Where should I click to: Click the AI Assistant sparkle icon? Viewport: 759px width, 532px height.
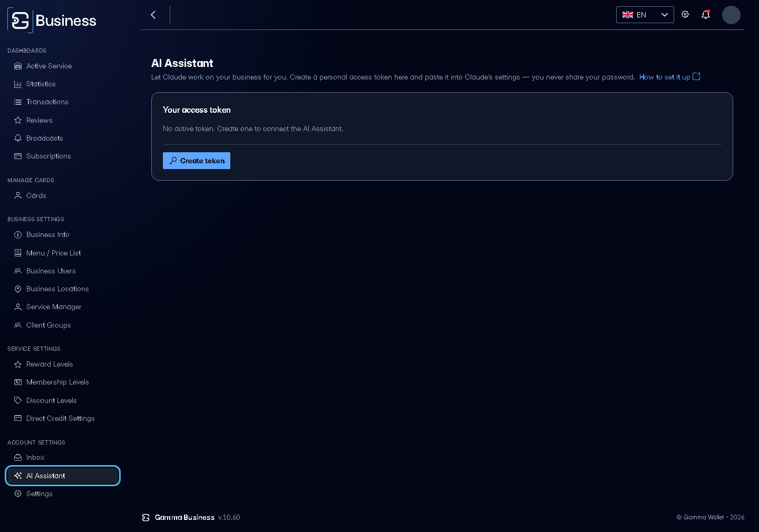18,476
